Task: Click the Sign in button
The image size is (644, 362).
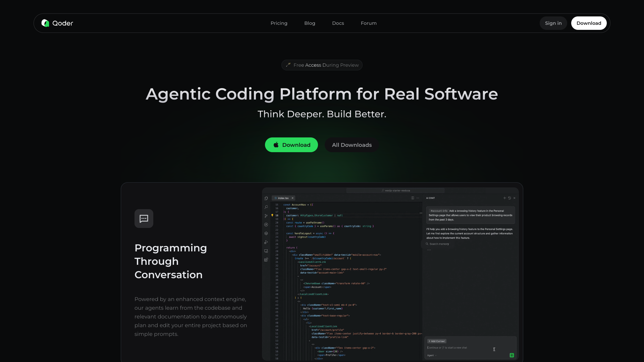Action: (x=553, y=23)
